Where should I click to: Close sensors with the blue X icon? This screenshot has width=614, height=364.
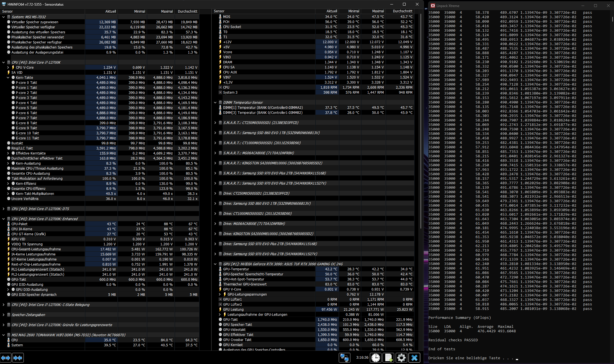coord(414,358)
